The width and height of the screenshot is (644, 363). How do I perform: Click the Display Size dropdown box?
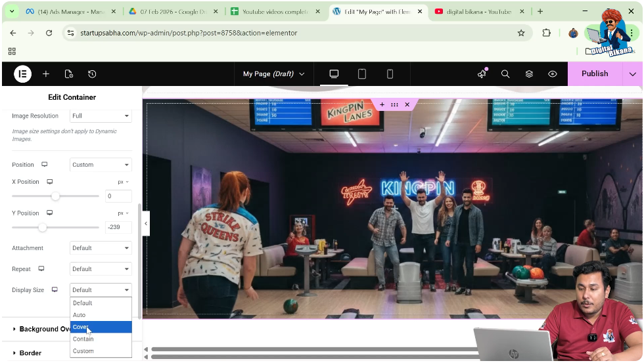click(x=101, y=289)
